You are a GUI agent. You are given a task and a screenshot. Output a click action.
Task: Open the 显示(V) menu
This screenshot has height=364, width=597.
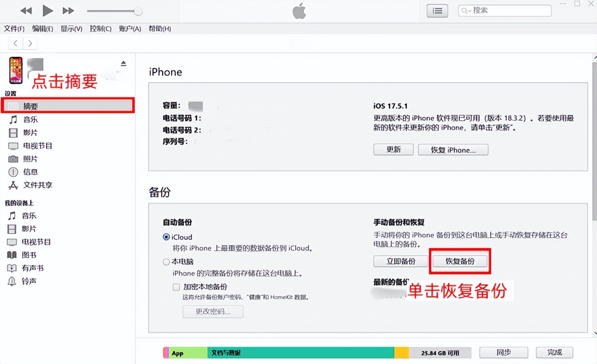[x=71, y=29]
